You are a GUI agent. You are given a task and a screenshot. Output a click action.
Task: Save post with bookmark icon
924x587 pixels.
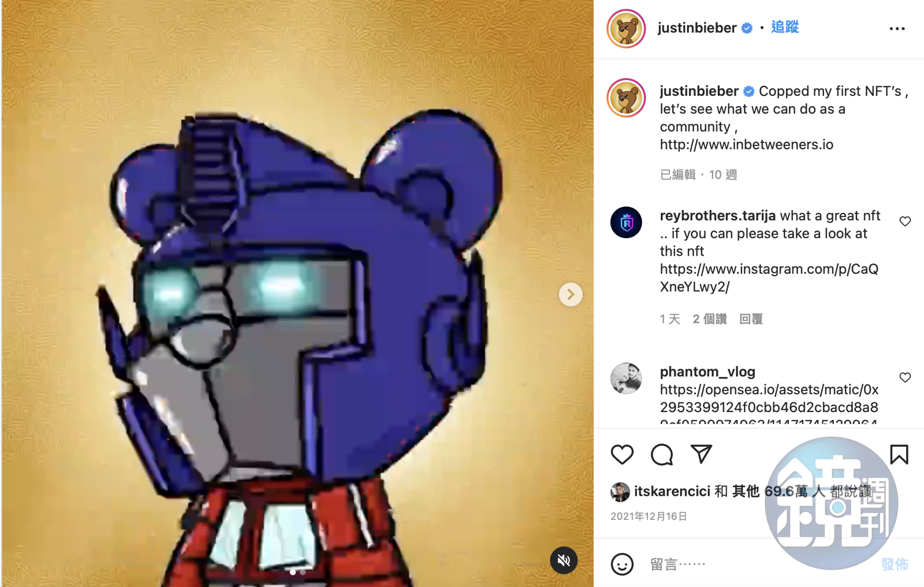(x=899, y=455)
